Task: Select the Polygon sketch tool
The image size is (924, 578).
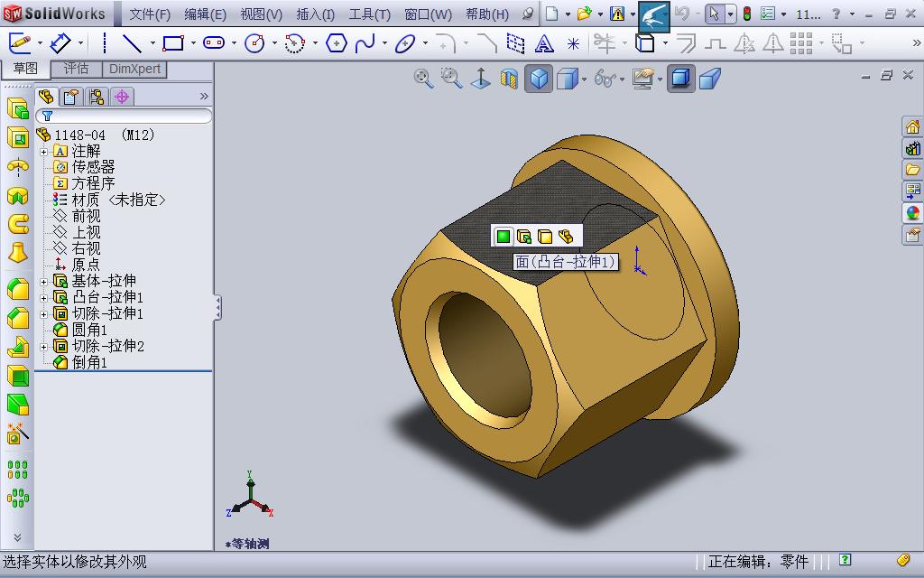Action: click(x=336, y=43)
